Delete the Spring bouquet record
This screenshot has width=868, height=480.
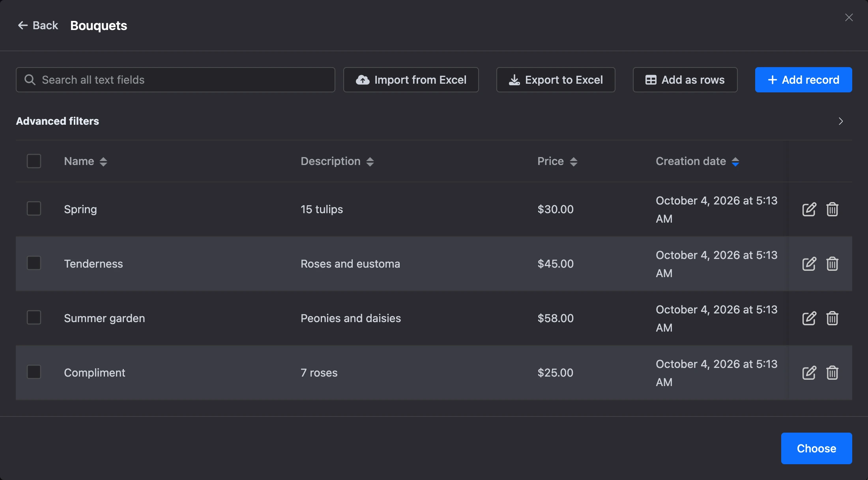click(832, 209)
